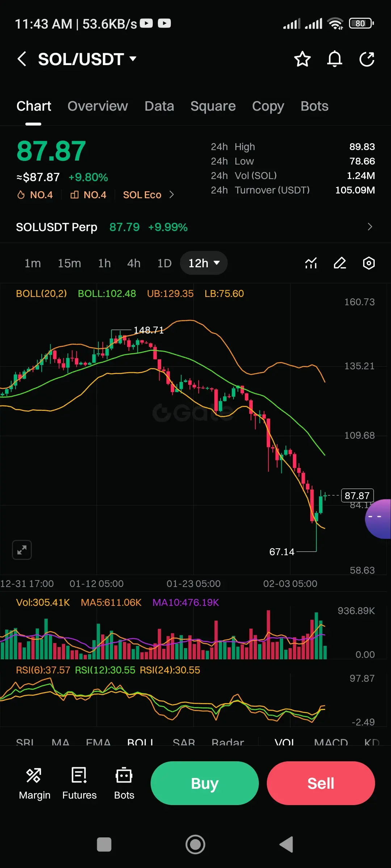Tap Android back triangle button
This screenshot has width=391, height=868.
coord(286,844)
